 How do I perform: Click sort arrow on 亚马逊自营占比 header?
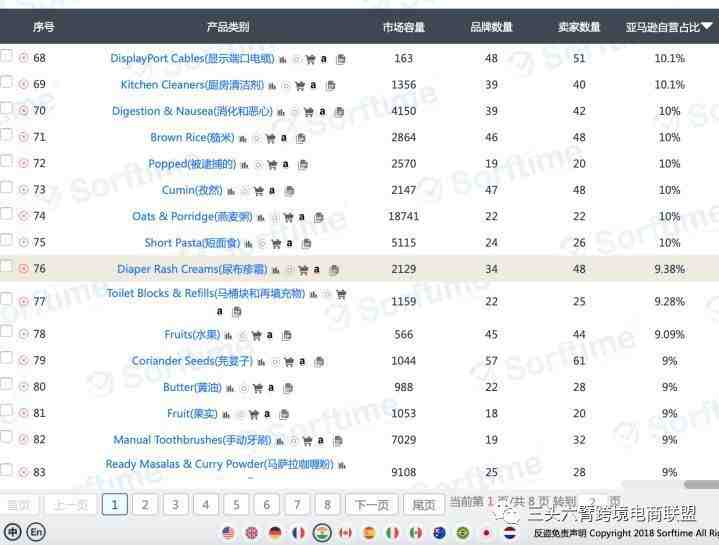[x=707, y=26]
